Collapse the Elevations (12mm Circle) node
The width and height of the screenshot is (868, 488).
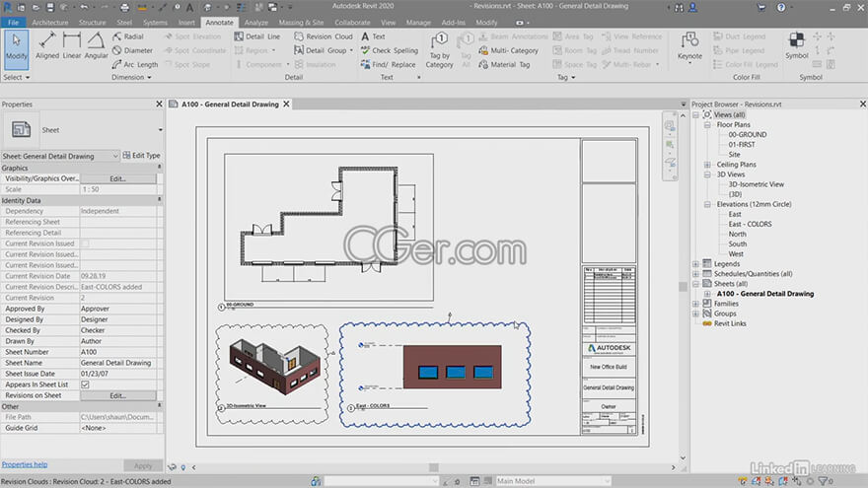(x=707, y=204)
